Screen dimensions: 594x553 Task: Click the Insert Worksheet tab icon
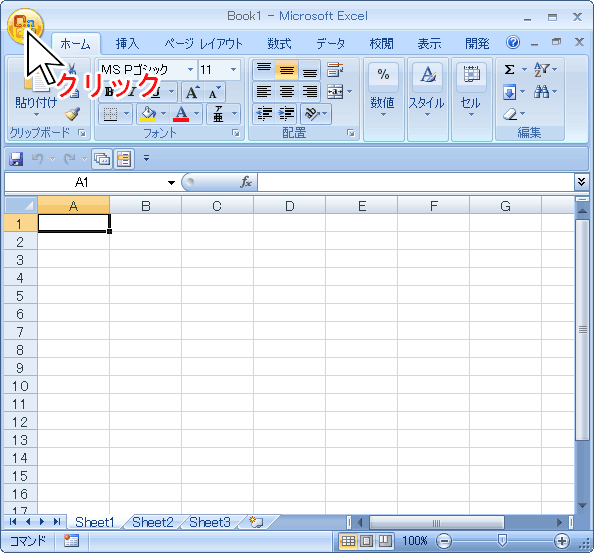pos(256,522)
